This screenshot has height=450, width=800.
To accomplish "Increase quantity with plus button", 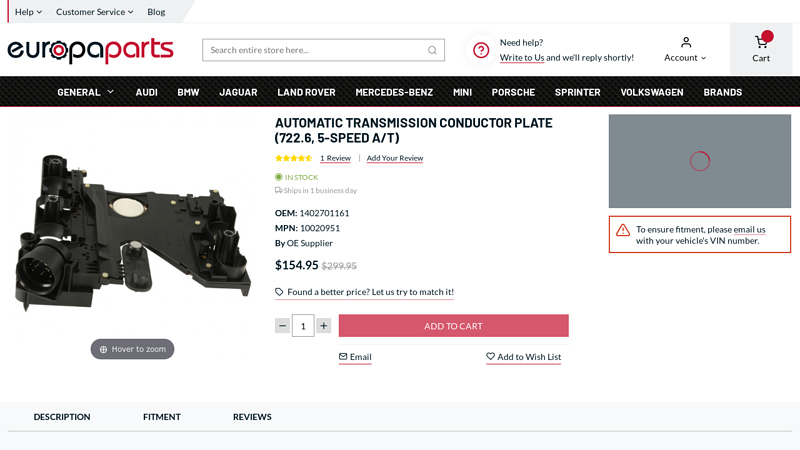I will tap(323, 326).
